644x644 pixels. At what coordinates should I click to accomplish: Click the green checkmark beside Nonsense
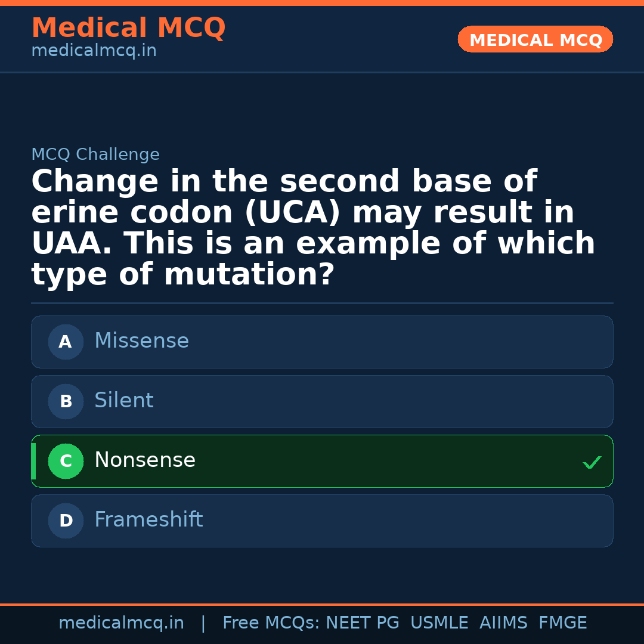[x=592, y=462]
